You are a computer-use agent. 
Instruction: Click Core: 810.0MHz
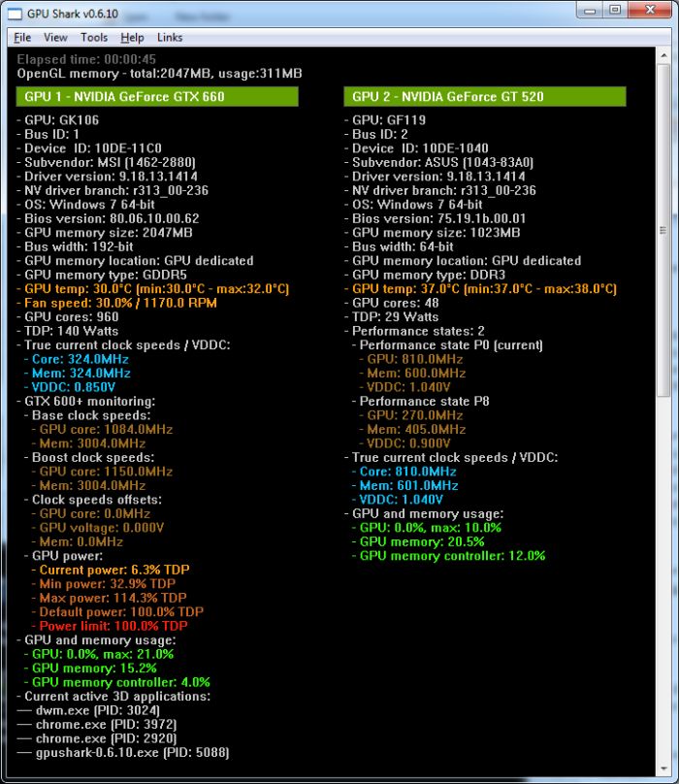pos(404,472)
